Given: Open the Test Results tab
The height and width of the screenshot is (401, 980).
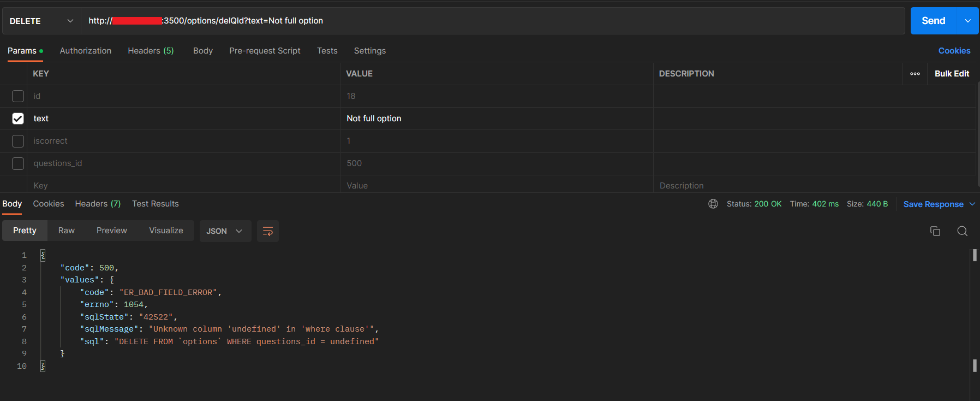Looking at the screenshot, I should click(x=156, y=204).
